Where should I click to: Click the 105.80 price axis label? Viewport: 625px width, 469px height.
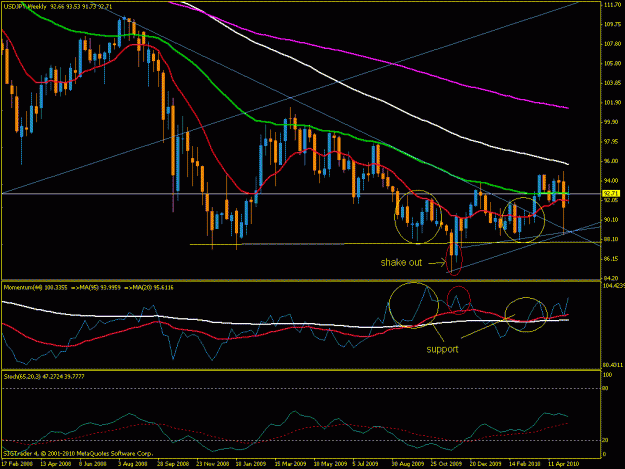coord(612,63)
